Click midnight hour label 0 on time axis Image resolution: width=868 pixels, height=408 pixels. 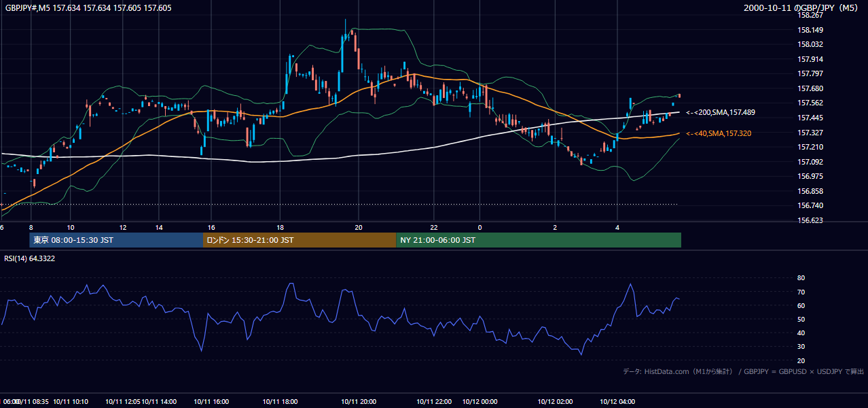tap(480, 228)
